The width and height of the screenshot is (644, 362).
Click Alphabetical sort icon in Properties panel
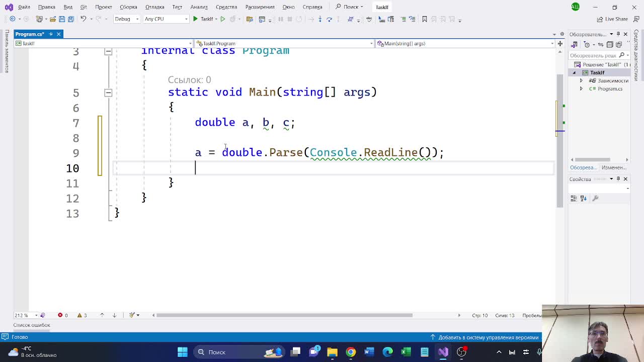pyautogui.click(x=584, y=199)
